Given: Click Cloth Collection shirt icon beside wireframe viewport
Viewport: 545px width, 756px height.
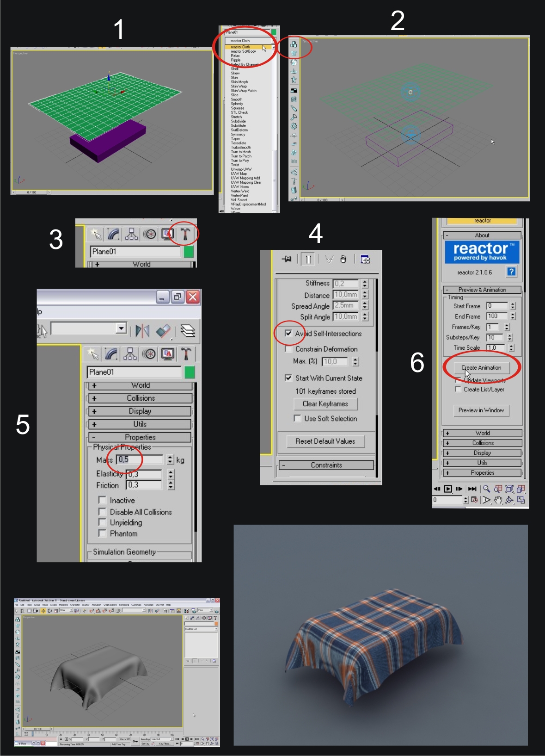Looking at the screenshot, I should 294,53.
